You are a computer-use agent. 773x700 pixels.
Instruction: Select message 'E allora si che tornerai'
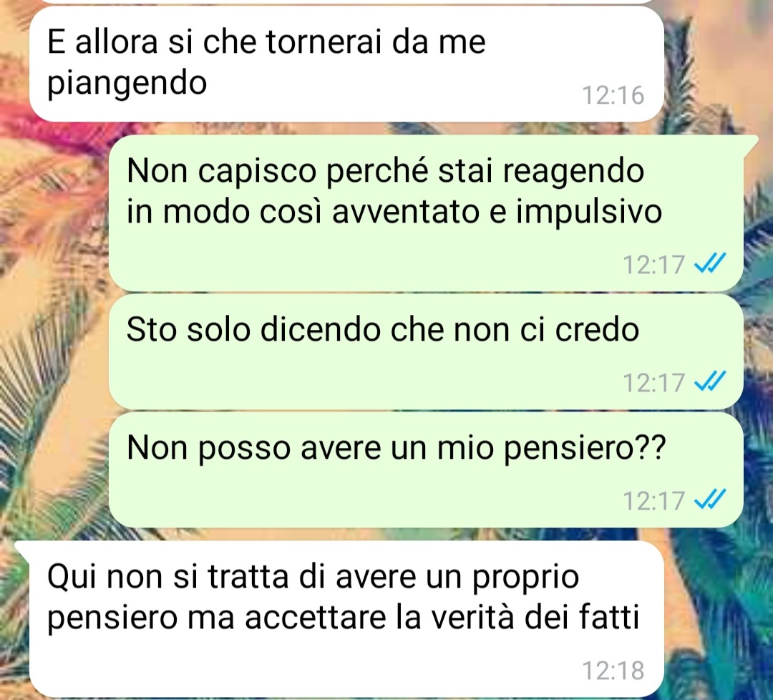(346, 64)
